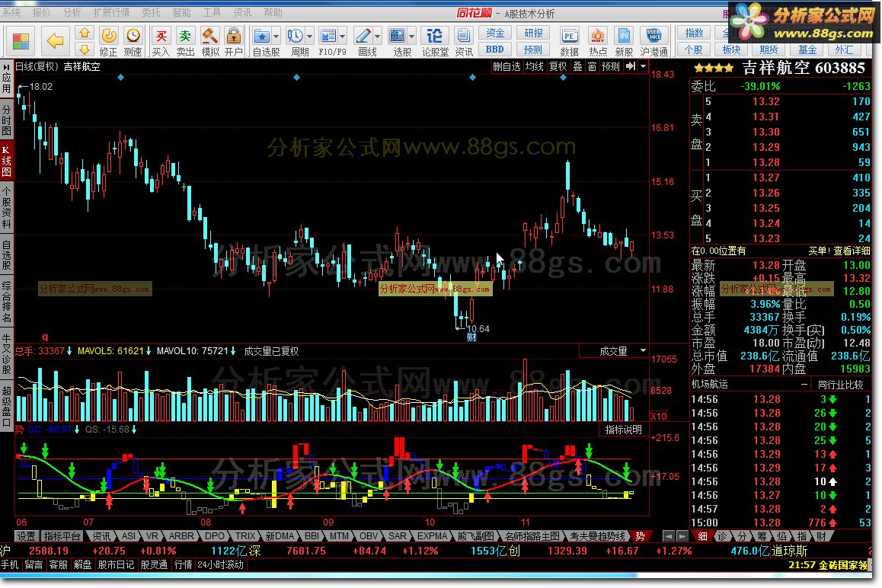Click the X10 volume scale label
Screen dimensions: 882x588
point(658,417)
